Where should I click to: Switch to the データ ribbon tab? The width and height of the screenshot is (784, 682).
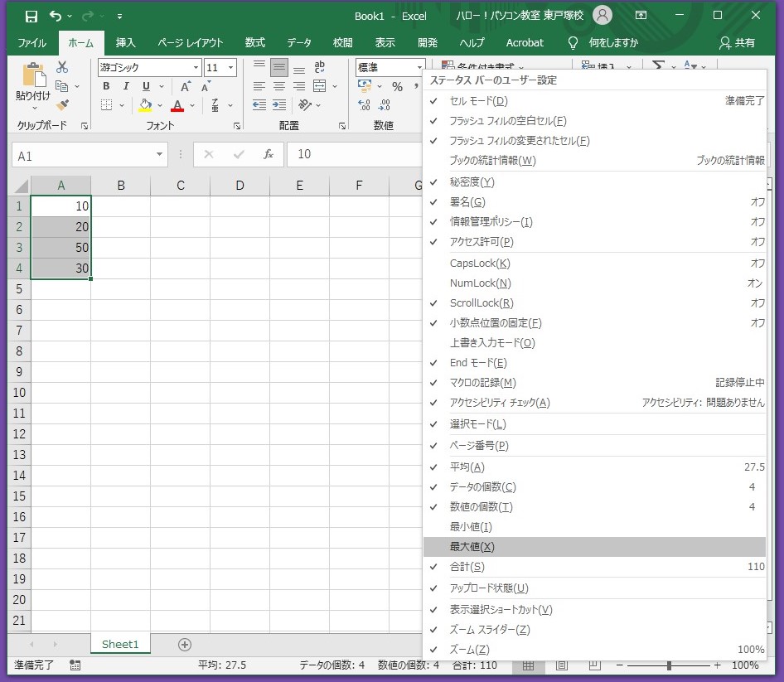coord(299,43)
